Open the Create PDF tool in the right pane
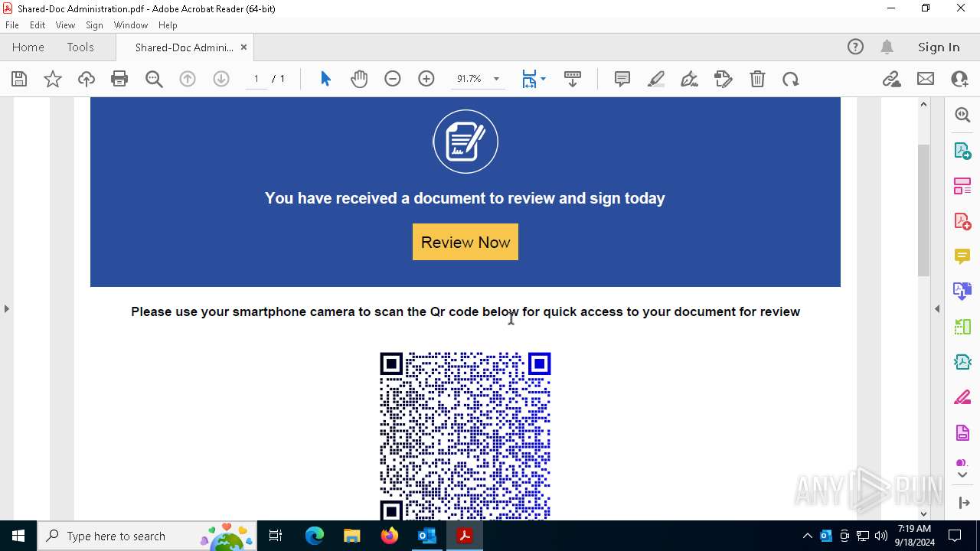Screen dimensions: 980x551 point(962,221)
